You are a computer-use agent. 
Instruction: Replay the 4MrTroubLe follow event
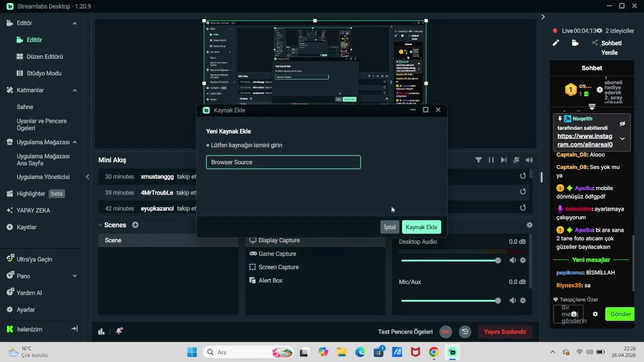[523, 192]
